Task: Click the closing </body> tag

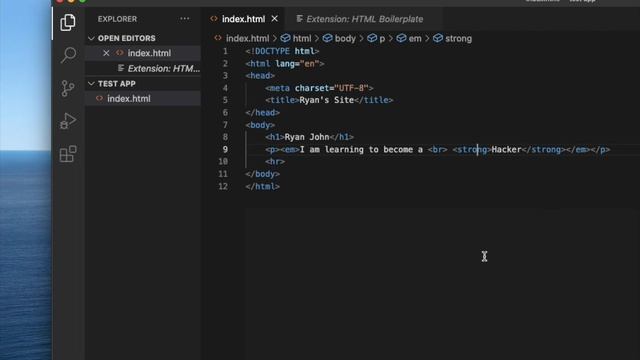Action: (263, 174)
